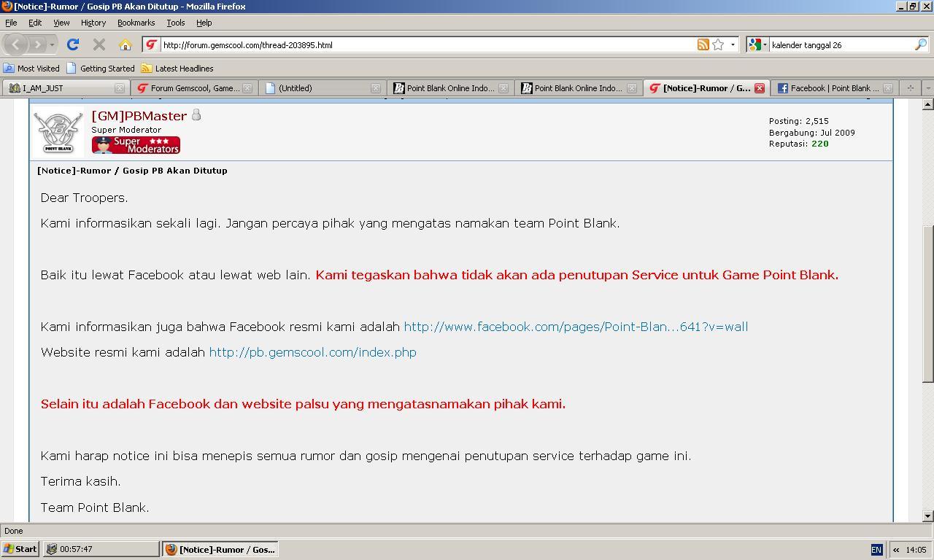
Task: Go back with the Back arrow
Action: 15,44
